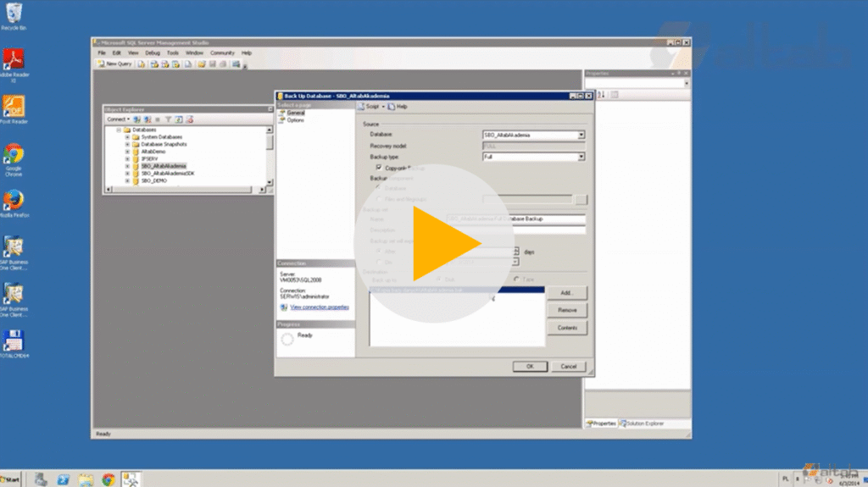
Task: Click the Activity Monitor toolbar icon
Action: point(236,64)
